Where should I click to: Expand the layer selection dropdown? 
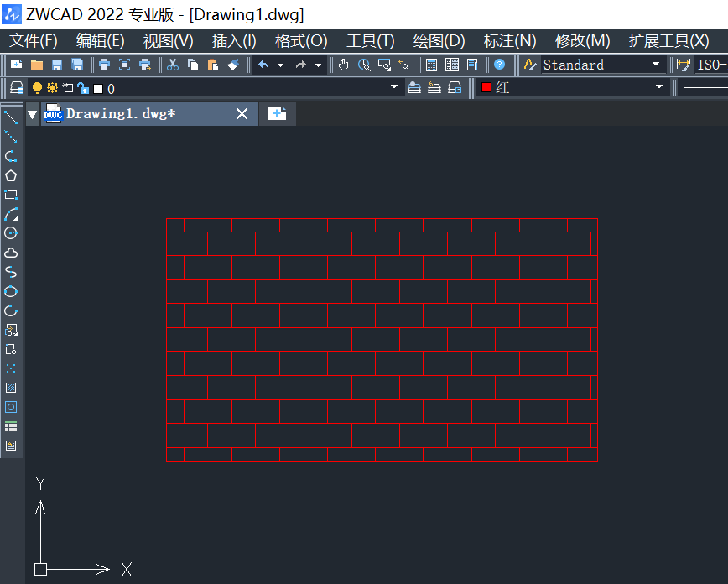393,87
